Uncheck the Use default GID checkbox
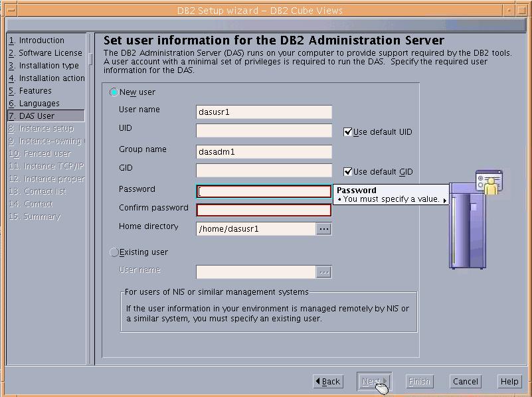532x397 pixels. click(348, 171)
